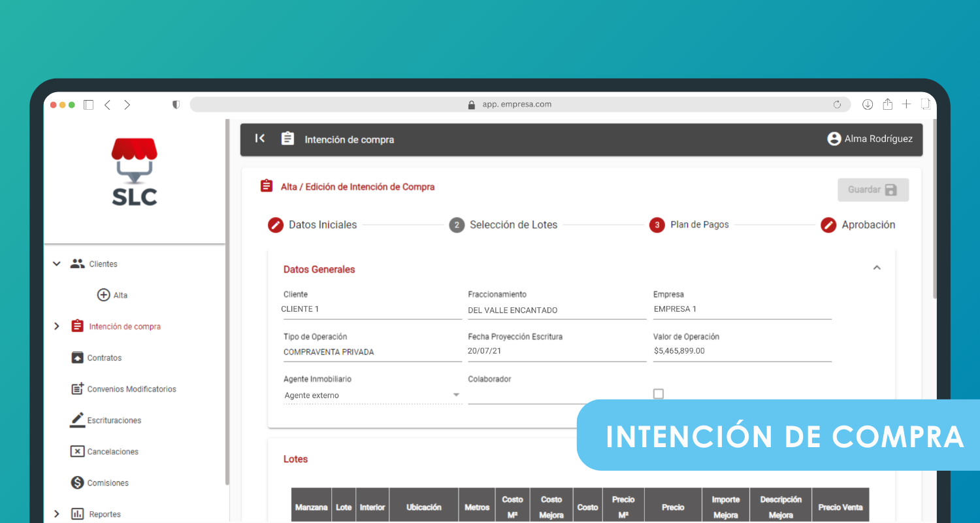Click the Cancelaciones icon

pos(78,452)
